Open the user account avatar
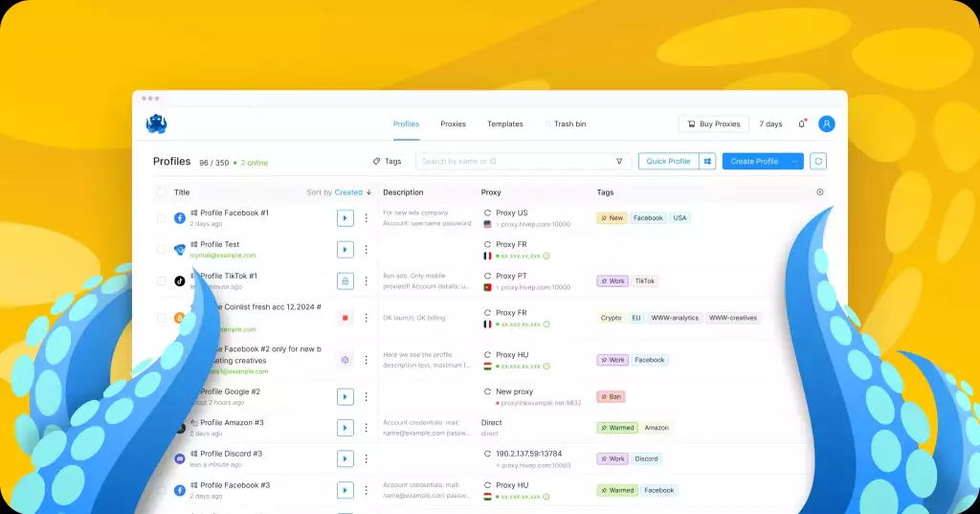Image resolution: width=980 pixels, height=514 pixels. pos(826,123)
